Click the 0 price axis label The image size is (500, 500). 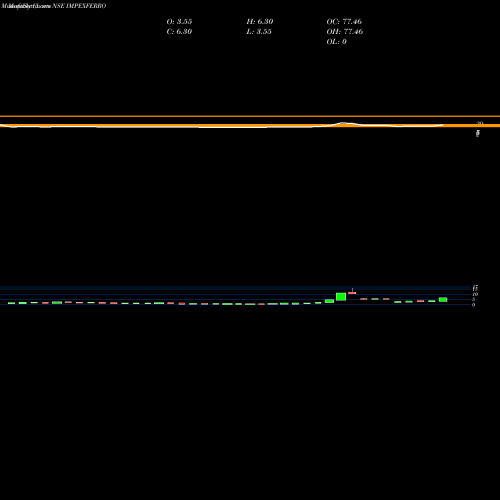[473, 304]
